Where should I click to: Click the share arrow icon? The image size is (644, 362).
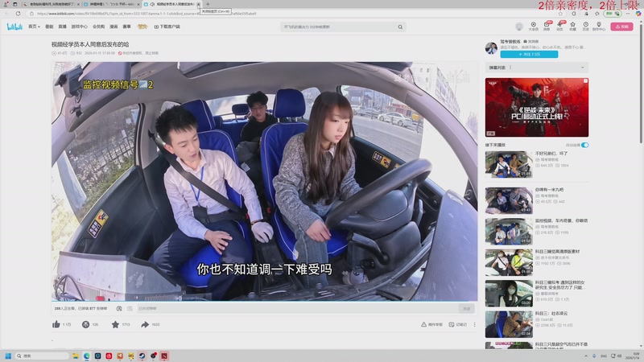click(x=145, y=324)
